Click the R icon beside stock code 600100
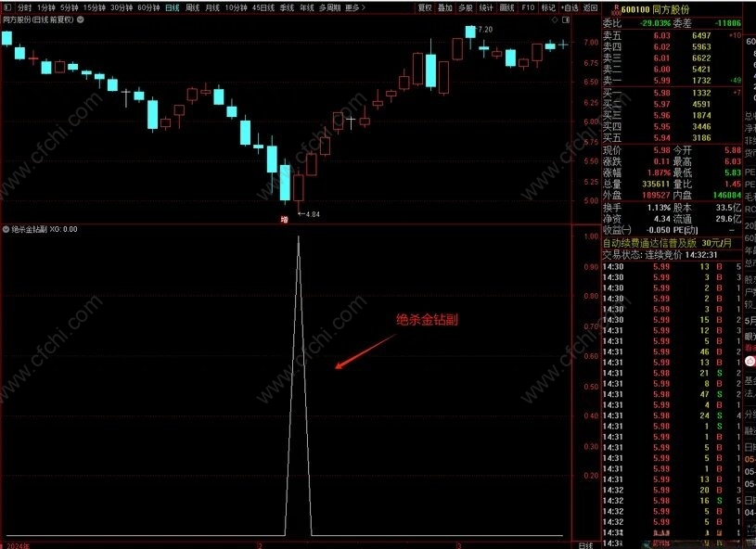 point(615,9)
